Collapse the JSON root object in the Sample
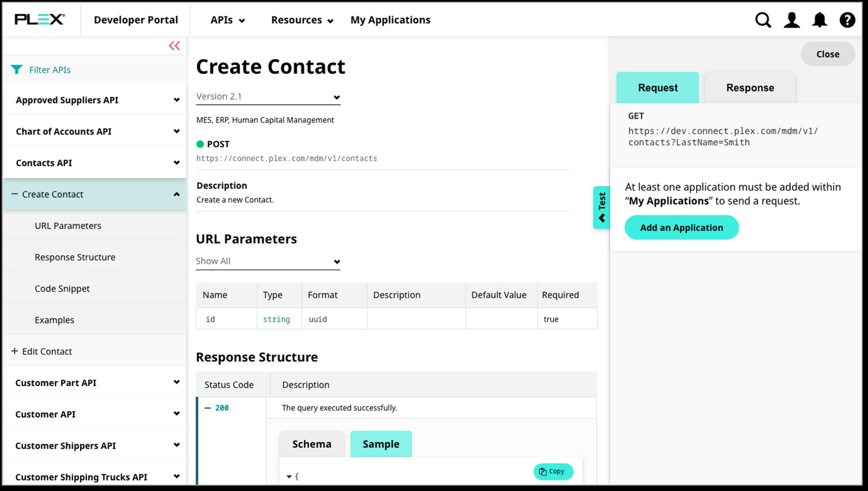Image resolution: width=868 pixels, height=491 pixels. [289, 476]
